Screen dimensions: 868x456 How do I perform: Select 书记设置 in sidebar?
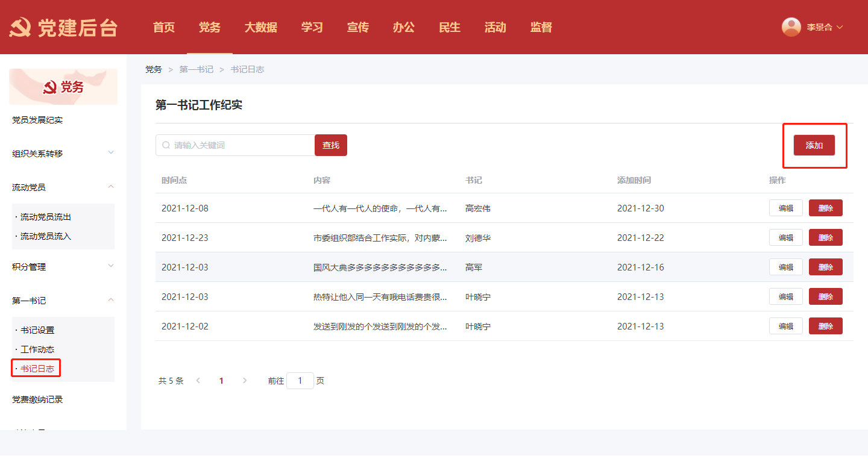click(37, 330)
